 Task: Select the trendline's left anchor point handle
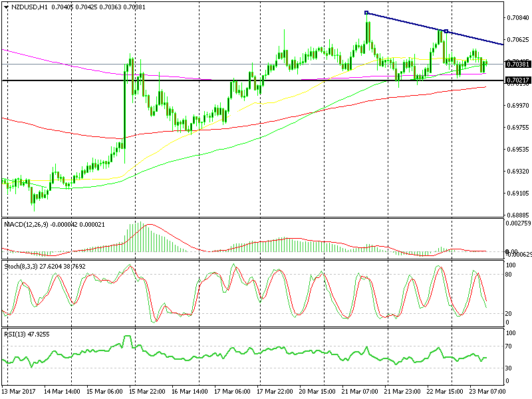point(366,13)
